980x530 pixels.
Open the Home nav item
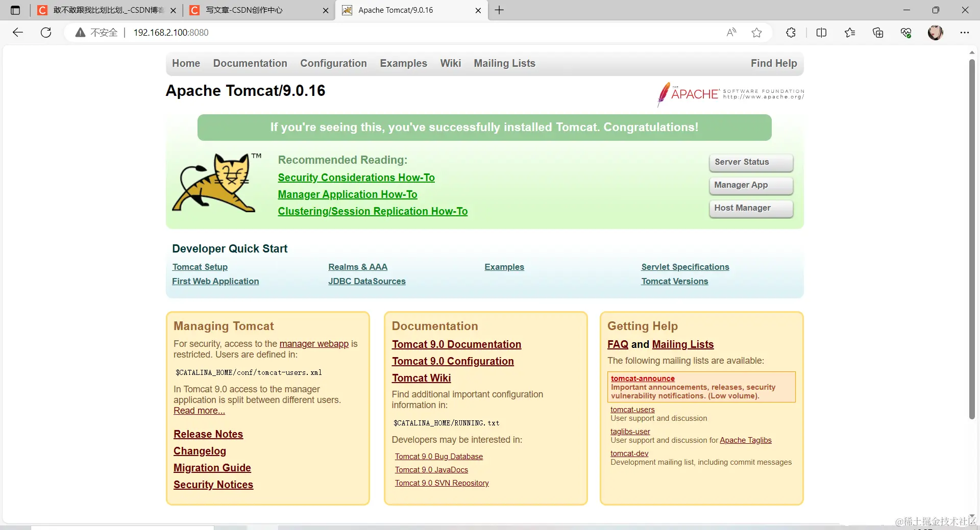click(186, 63)
